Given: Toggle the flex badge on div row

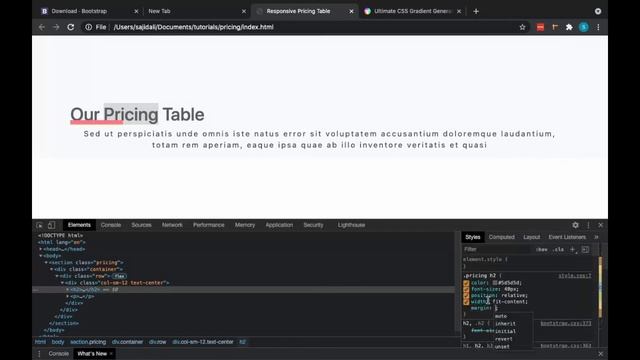Looking at the screenshot, I should tap(119, 276).
